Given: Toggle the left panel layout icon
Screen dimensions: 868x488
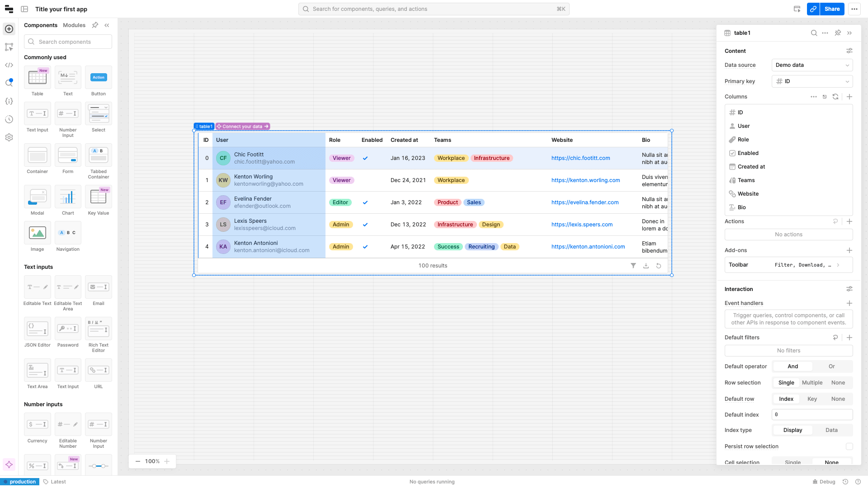Looking at the screenshot, I should 25,9.
